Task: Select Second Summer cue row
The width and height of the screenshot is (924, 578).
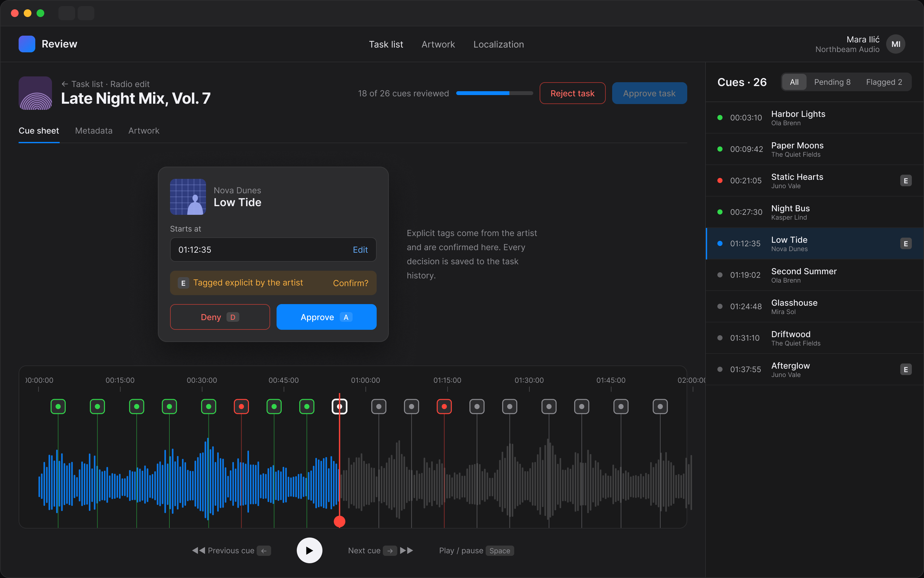Action: (815, 275)
